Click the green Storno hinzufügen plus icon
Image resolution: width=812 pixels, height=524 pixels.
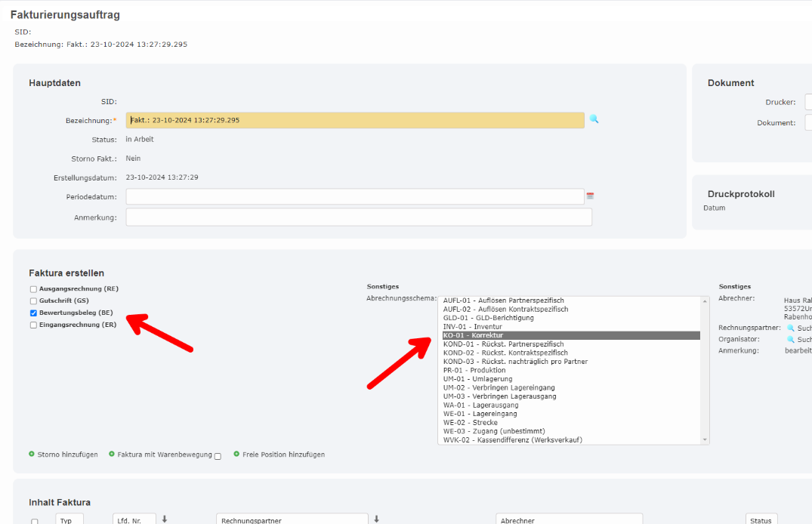(x=32, y=455)
